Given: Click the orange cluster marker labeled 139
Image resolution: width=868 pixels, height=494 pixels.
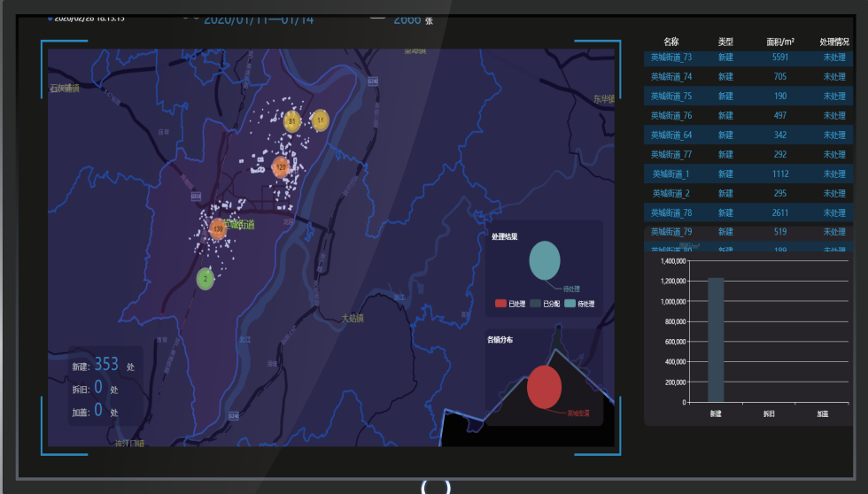Looking at the screenshot, I should coord(218,230).
